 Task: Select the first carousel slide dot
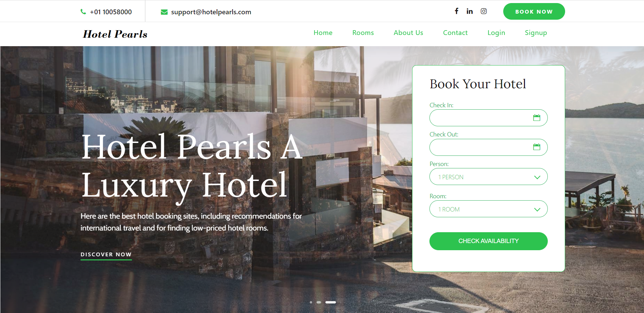tap(311, 302)
